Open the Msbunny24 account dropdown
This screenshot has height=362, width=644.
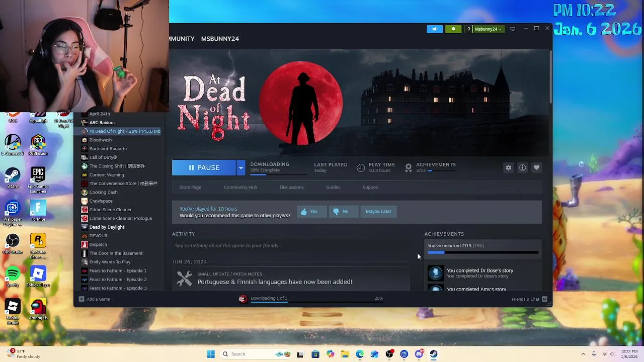[488, 29]
